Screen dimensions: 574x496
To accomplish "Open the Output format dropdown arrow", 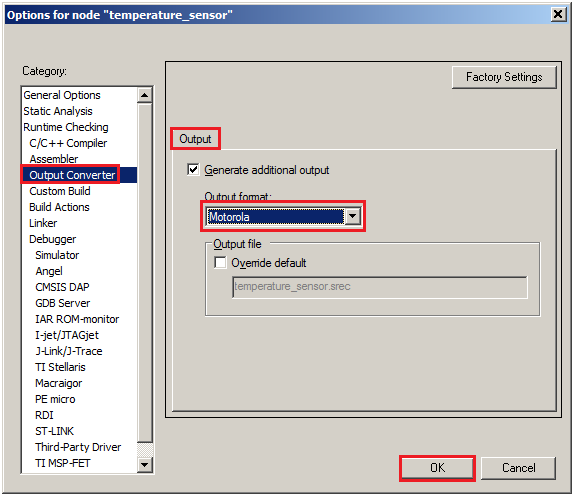I will point(353,216).
